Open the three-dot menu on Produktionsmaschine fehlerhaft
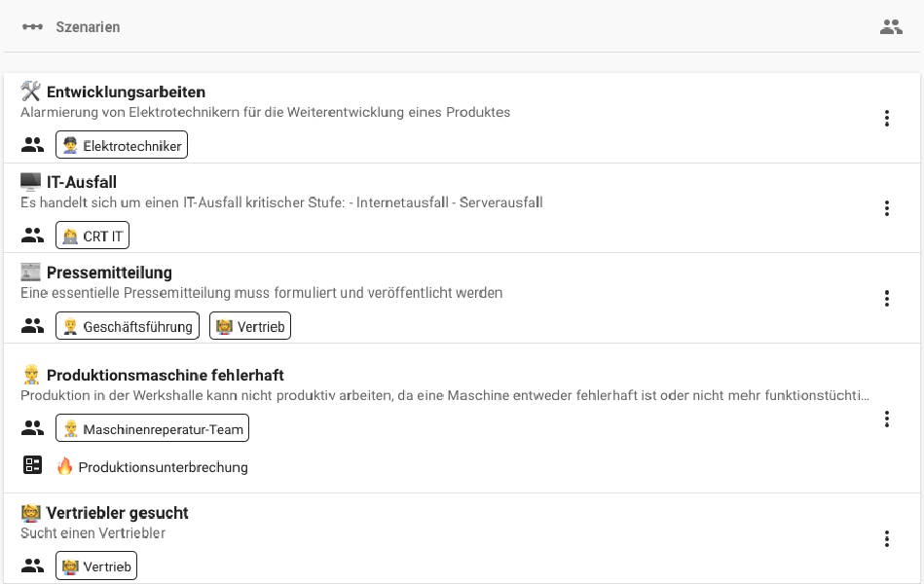 (x=887, y=420)
